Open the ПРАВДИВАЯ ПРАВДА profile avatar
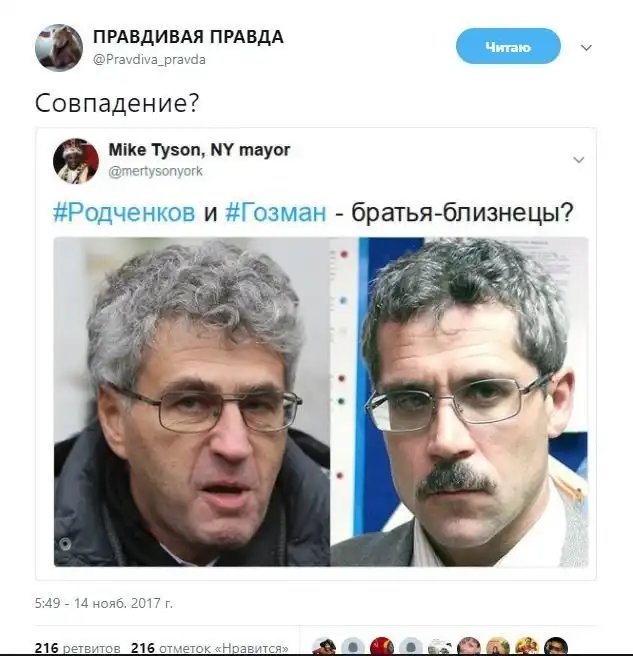Screen dimensions: 633x656 59,47
